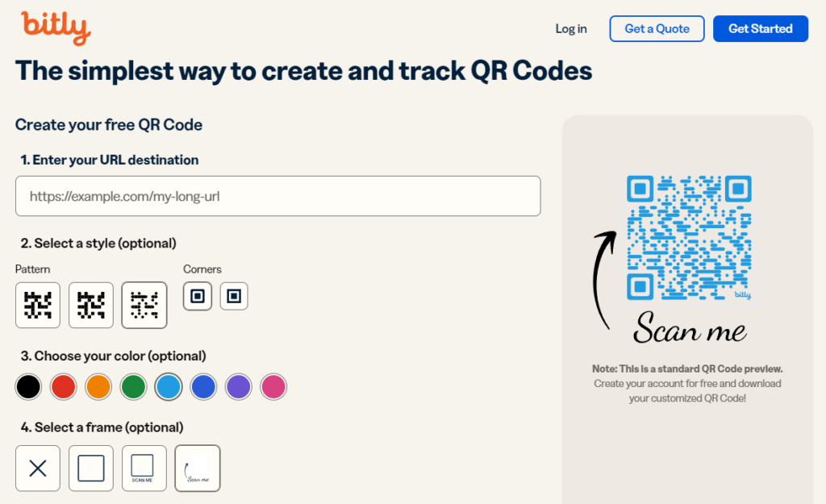Select the orange color swatch
826x504 pixels.
coord(98,387)
